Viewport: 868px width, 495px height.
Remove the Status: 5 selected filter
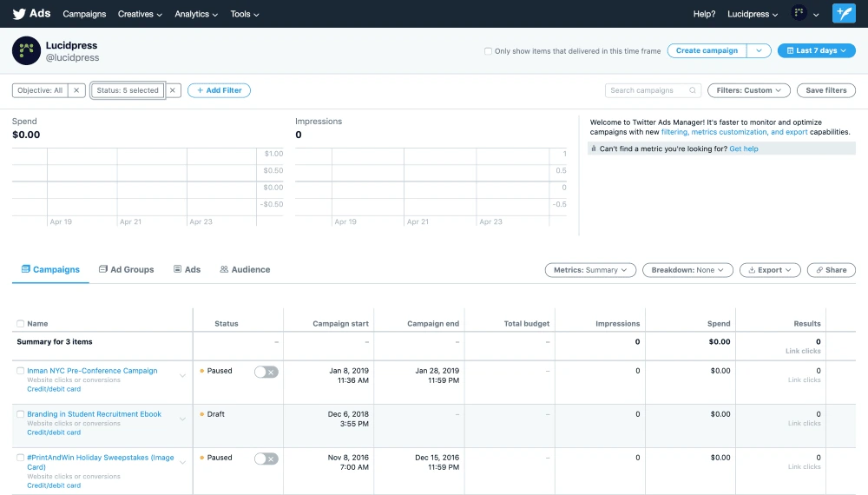coord(173,90)
